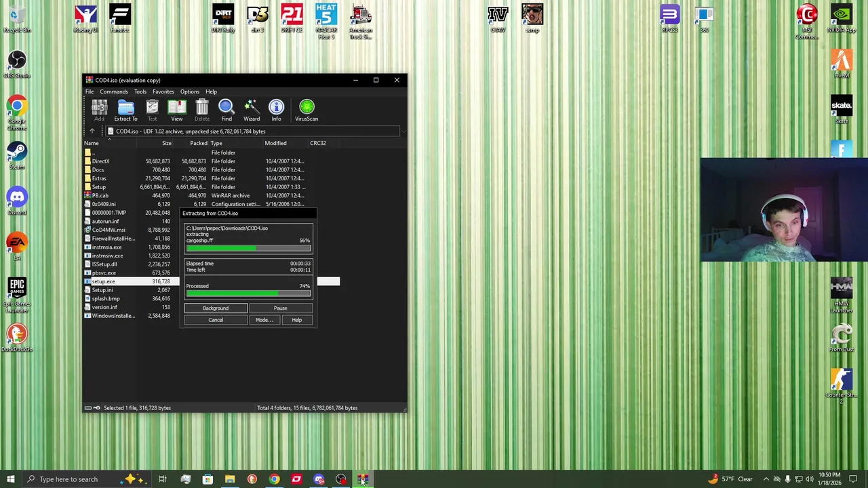868x488 pixels.
Task: Open the Help menu in WinRAR
Action: click(212, 91)
